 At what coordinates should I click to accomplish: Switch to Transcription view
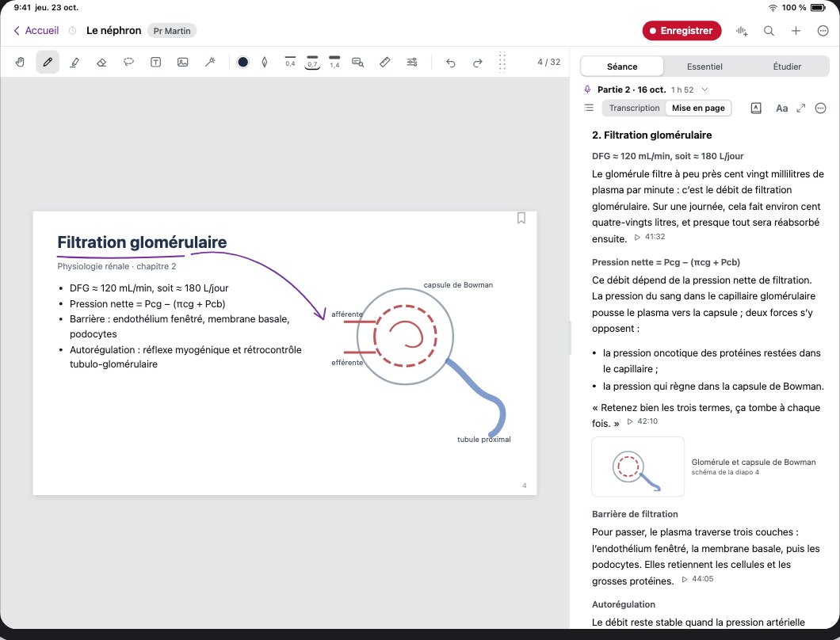coord(634,108)
